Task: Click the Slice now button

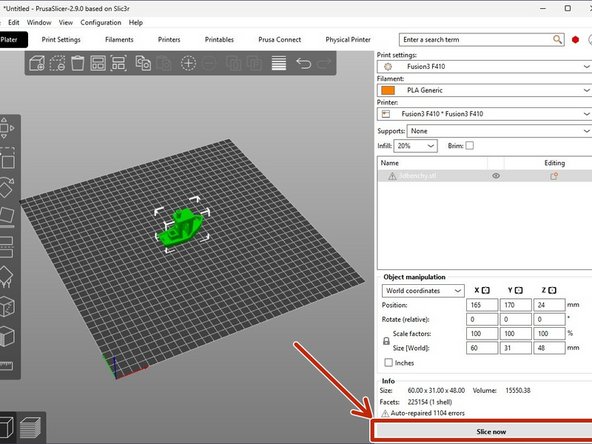Action: pyautogui.click(x=483, y=431)
